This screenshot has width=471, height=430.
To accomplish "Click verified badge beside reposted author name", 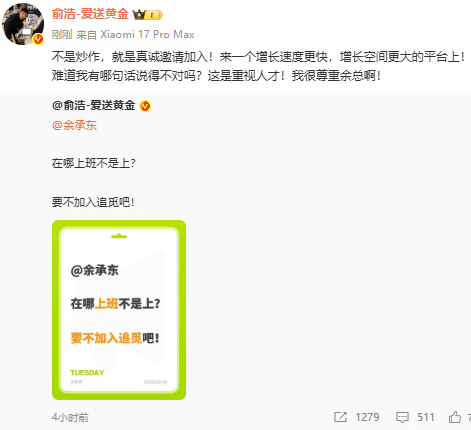I will 145,106.
